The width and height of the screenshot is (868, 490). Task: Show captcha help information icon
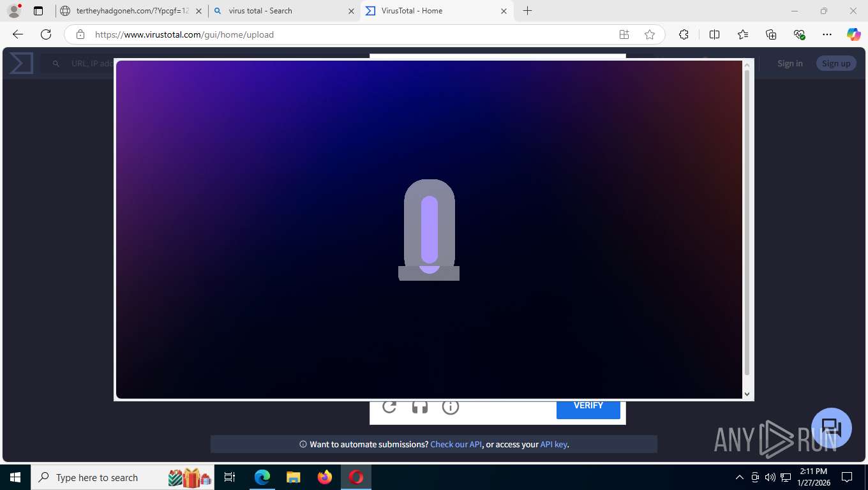[x=451, y=406]
